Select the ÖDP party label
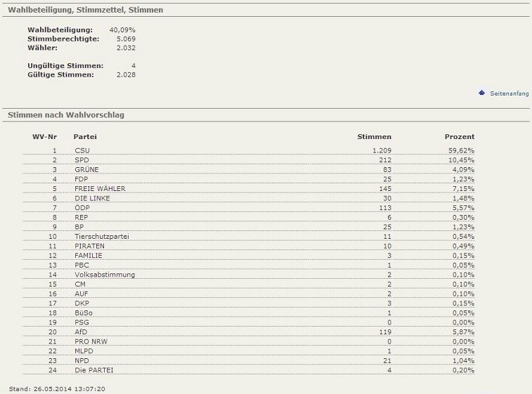The height and width of the screenshot is (394, 532). (x=82, y=207)
